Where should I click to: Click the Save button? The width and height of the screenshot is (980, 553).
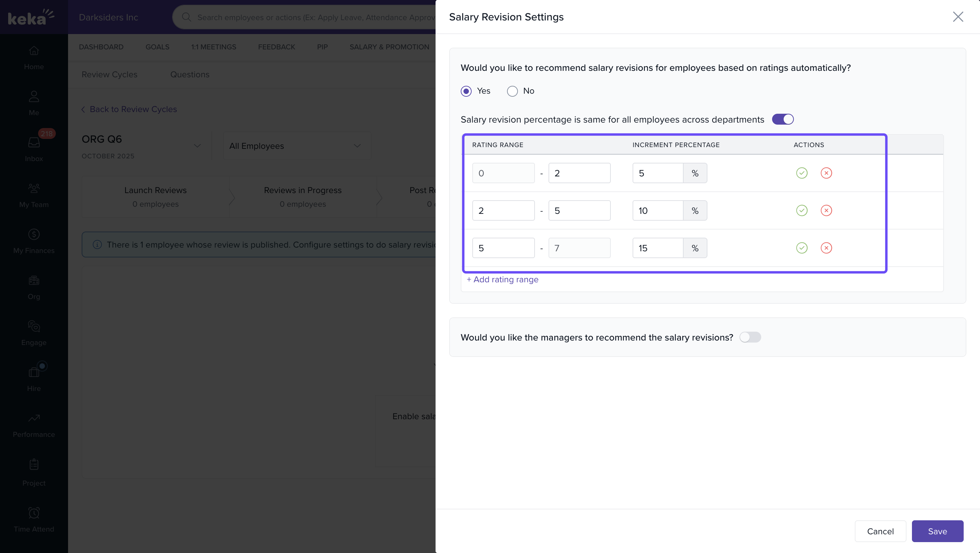point(937,531)
